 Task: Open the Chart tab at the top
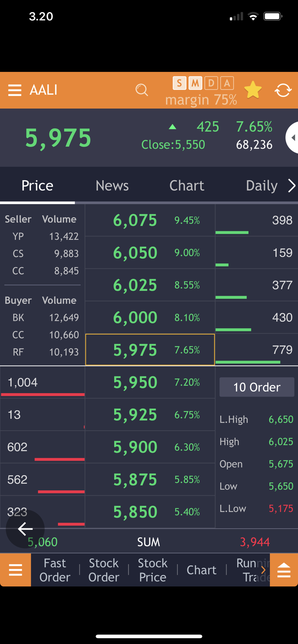(187, 185)
